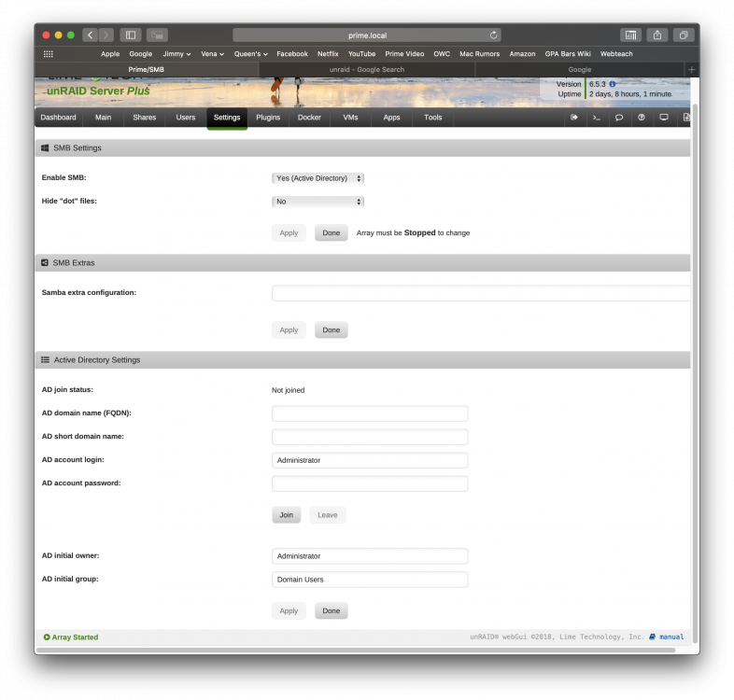Click the AD short domain name field
The image size is (734, 700).
point(370,437)
